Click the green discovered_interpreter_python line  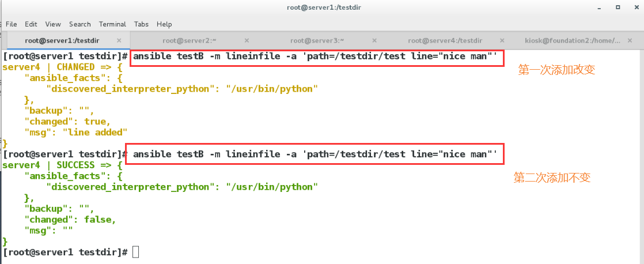click(x=183, y=187)
